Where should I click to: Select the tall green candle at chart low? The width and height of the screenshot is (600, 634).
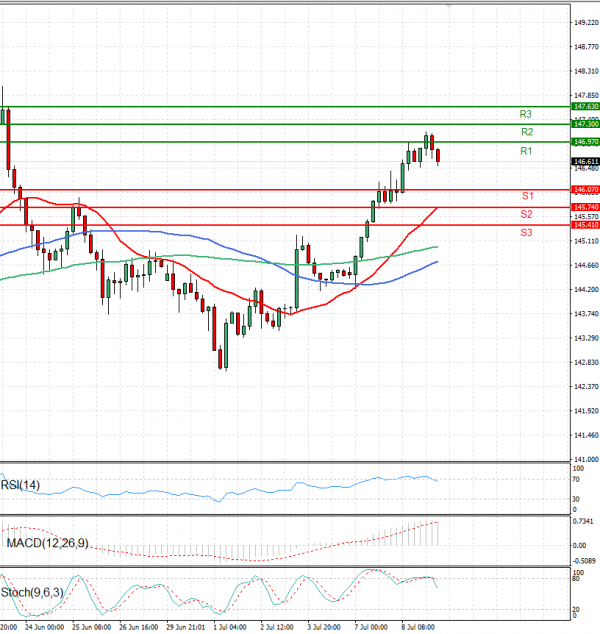226,344
